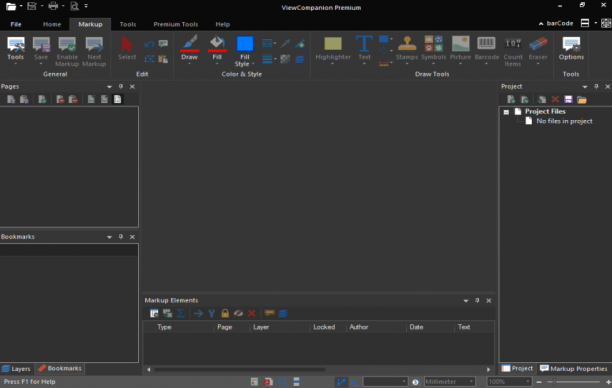
Task: Toggle pin on Pages panel
Action: tap(121, 86)
